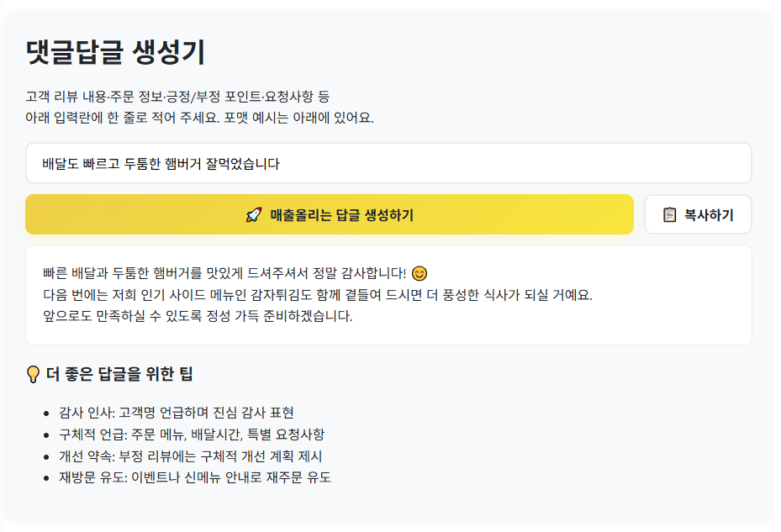The image size is (781, 532).
Task: Click the description line starting with 고객 리뷰 내용
Action: click(x=177, y=97)
